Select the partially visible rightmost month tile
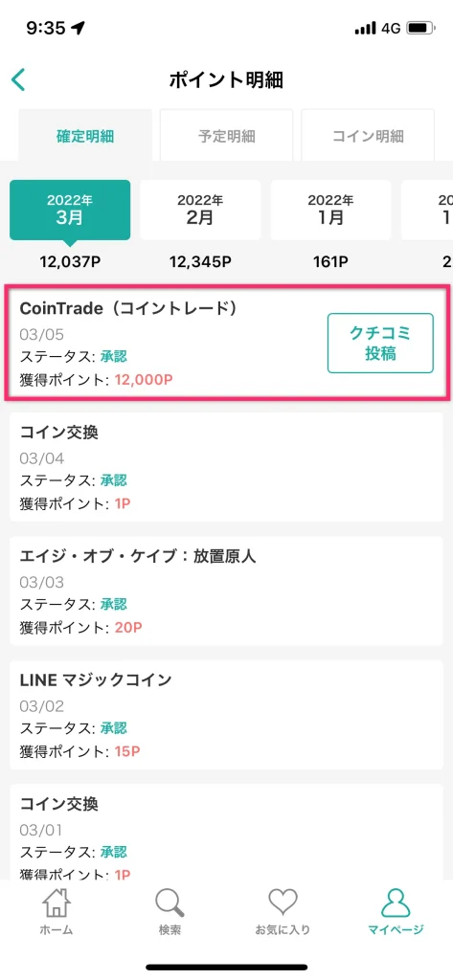 tap(427, 210)
